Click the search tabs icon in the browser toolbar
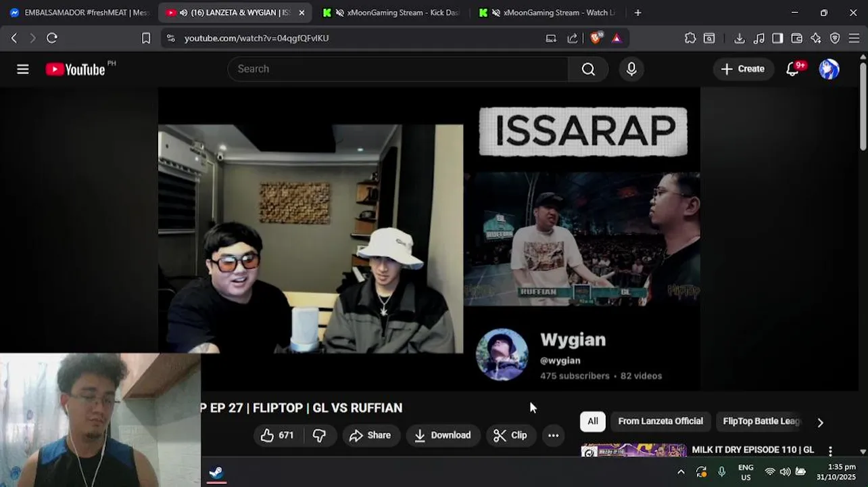 point(709,38)
